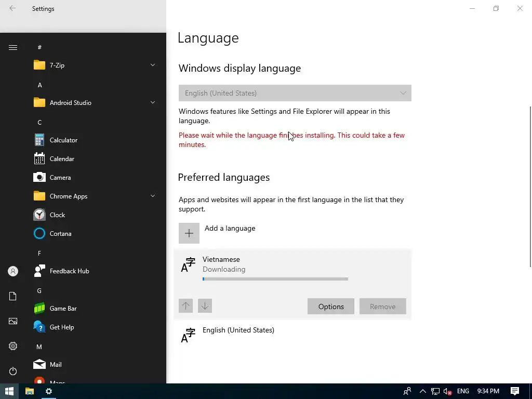Screen dimensions: 532x399
Task: Launch the Mail app icon
Action: pos(39,364)
